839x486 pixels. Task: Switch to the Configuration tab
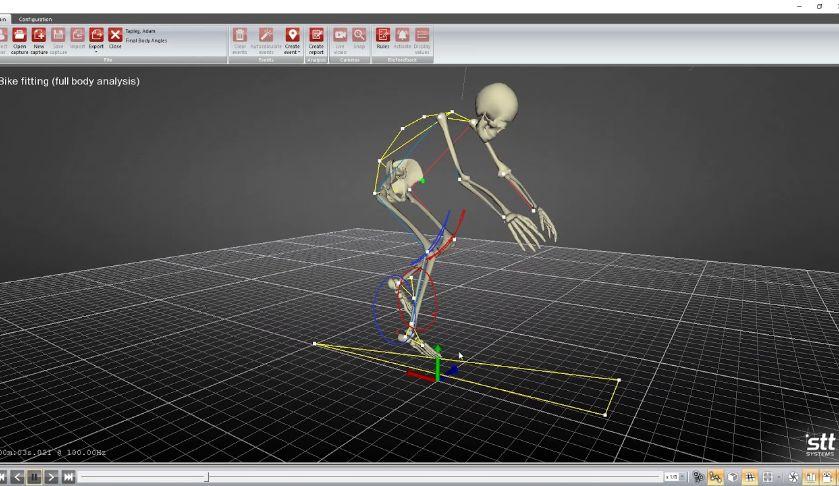point(35,19)
